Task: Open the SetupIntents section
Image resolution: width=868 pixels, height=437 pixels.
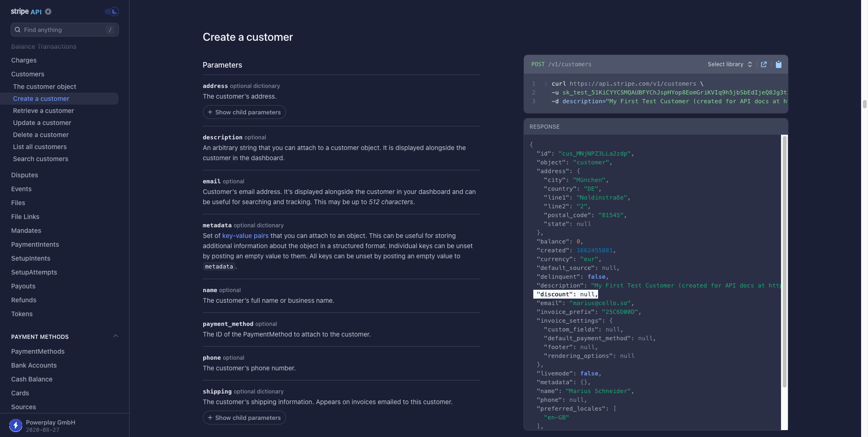Action: tap(31, 258)
